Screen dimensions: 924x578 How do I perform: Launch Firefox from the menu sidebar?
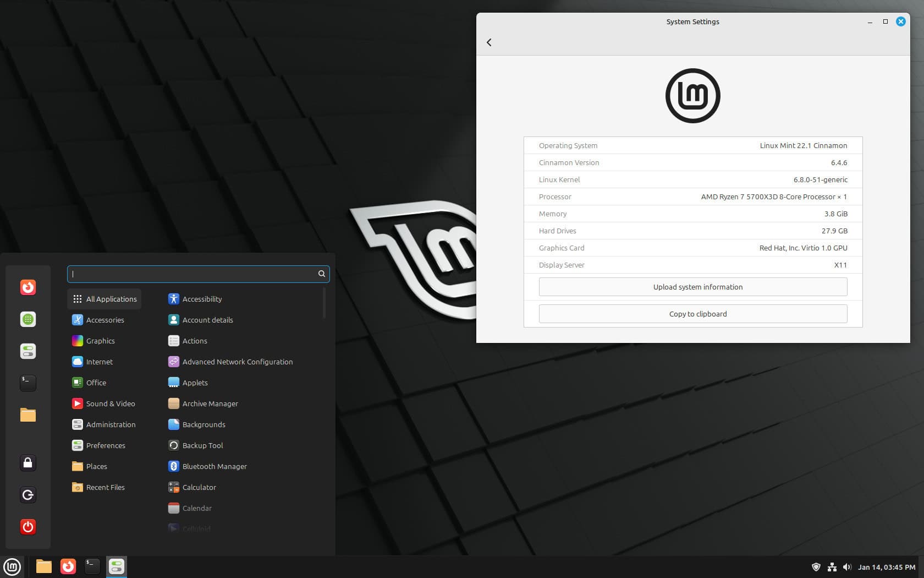(x=28, y=287)
